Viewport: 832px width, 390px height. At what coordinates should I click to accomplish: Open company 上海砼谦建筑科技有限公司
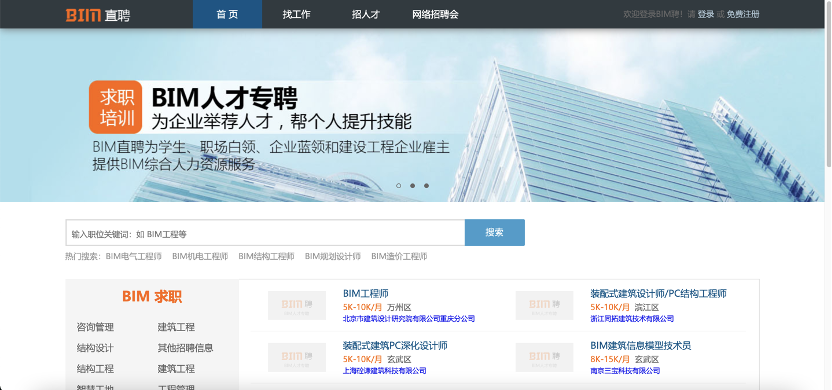(384, 371)
